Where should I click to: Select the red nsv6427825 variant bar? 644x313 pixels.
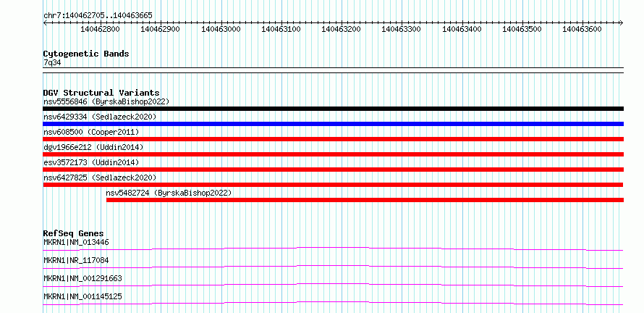[x=333, y=185]
